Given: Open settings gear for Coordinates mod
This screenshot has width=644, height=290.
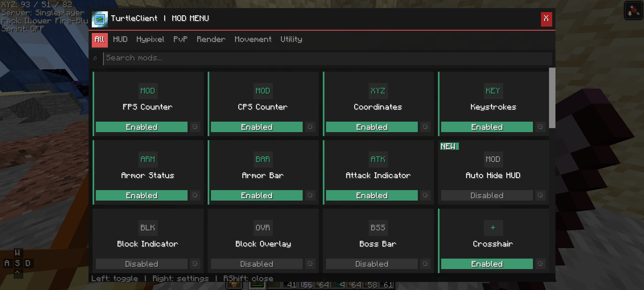Looking at the screenshot, I should pyautogui.click(x=425, y=127).
